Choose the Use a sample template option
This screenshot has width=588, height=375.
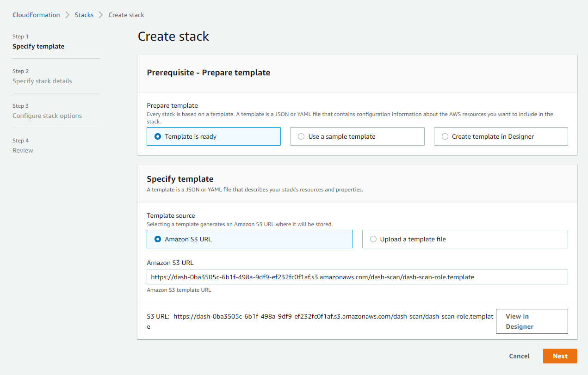(302, 136)
